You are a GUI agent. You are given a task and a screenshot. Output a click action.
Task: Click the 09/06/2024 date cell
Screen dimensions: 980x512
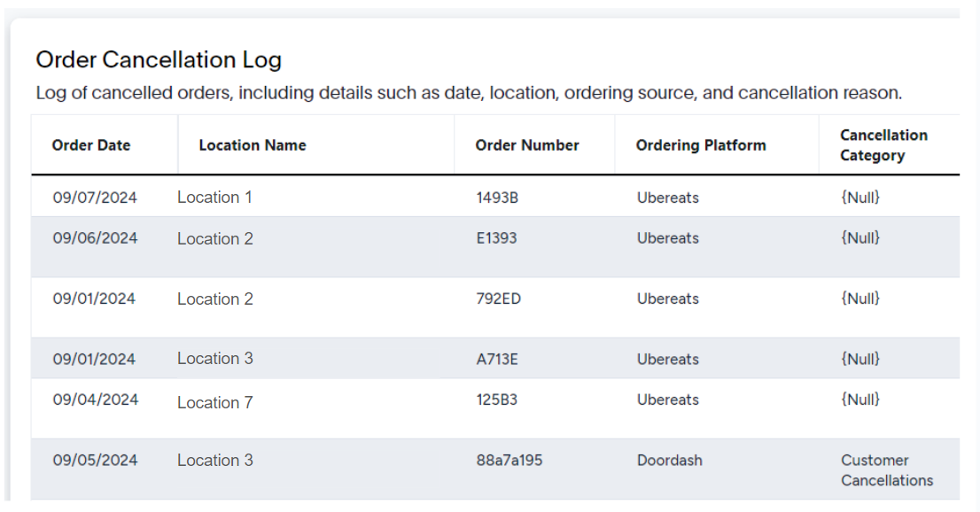pos(95,238)
